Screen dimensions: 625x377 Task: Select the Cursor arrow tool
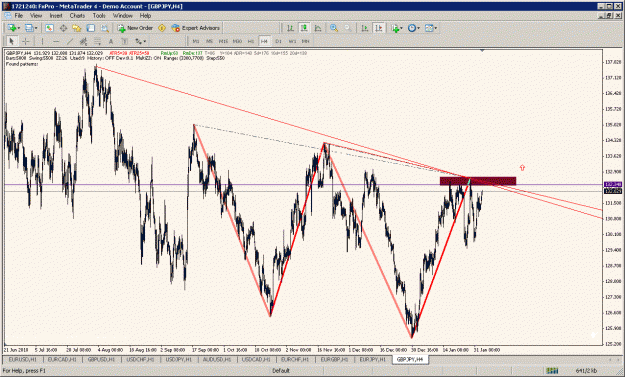pos(11,41)
